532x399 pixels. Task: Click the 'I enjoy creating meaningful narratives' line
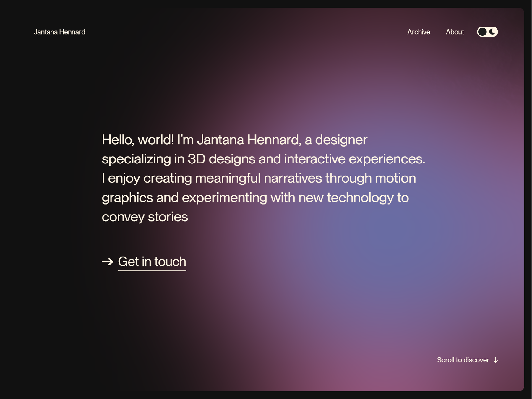coord(212,178)
